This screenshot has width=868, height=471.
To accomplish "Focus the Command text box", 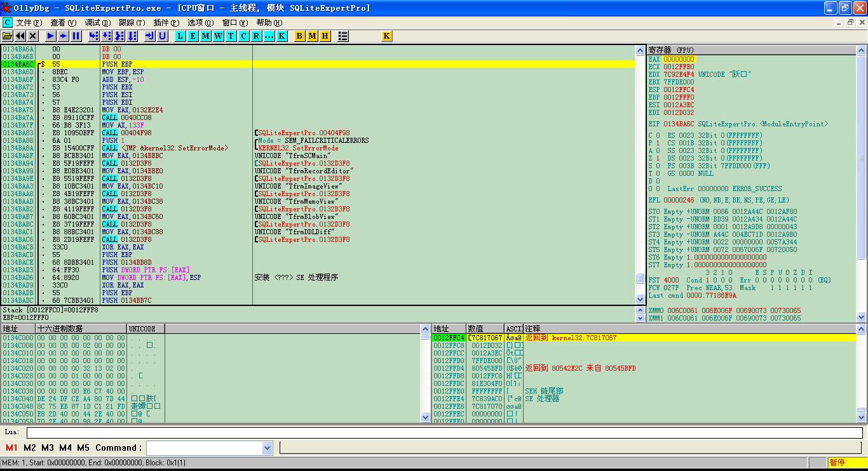I will pyautogui.click(x=205, y=448).
